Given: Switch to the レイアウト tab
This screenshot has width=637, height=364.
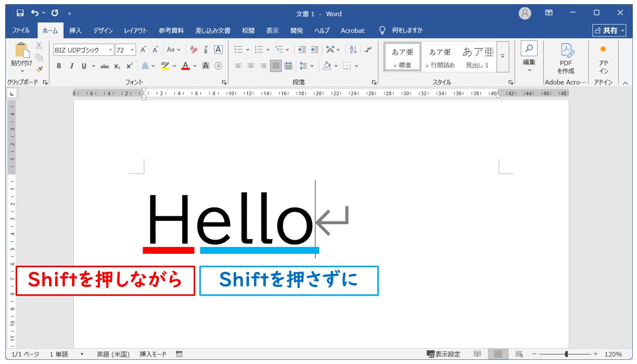Looking at the screenshot, I should [136, 31].
